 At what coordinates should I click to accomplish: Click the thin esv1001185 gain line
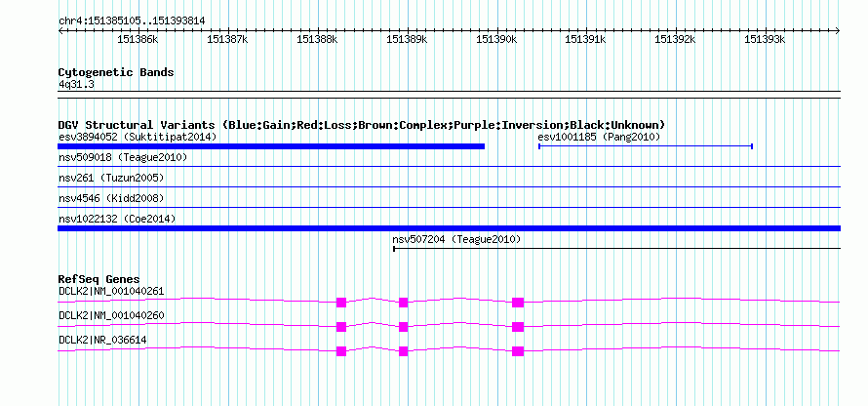(x=646, y=146)
